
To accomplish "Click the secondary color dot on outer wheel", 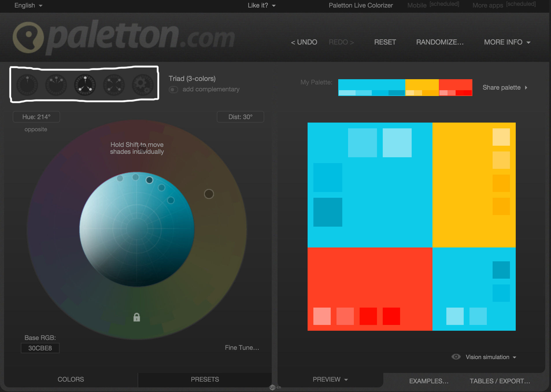I will pyautogui.click(x=209, y=194).
